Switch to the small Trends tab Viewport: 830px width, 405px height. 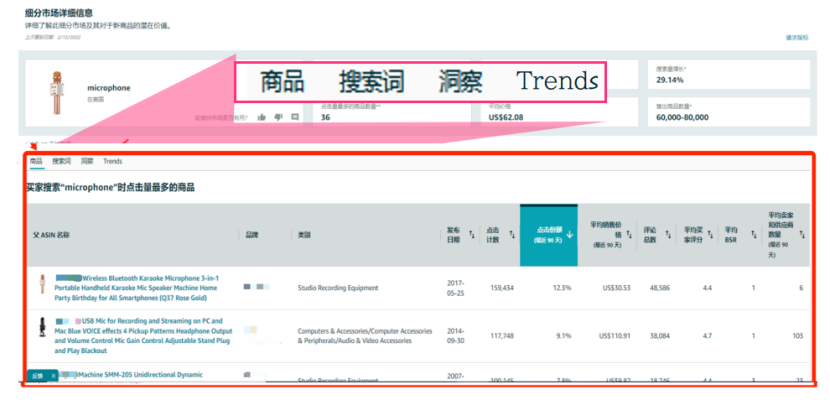[113, 161]
